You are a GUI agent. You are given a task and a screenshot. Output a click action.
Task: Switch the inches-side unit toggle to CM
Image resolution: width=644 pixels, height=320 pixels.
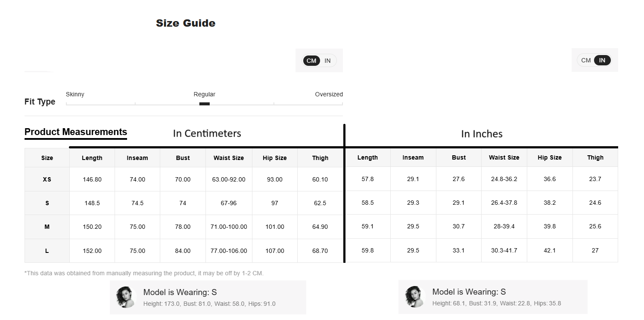pos(586,60)
